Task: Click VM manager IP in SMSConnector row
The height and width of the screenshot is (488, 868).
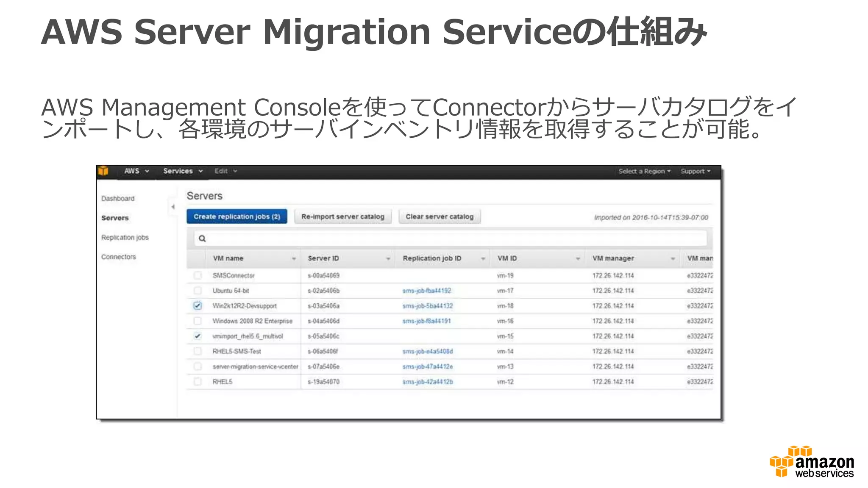Action: 613,275
